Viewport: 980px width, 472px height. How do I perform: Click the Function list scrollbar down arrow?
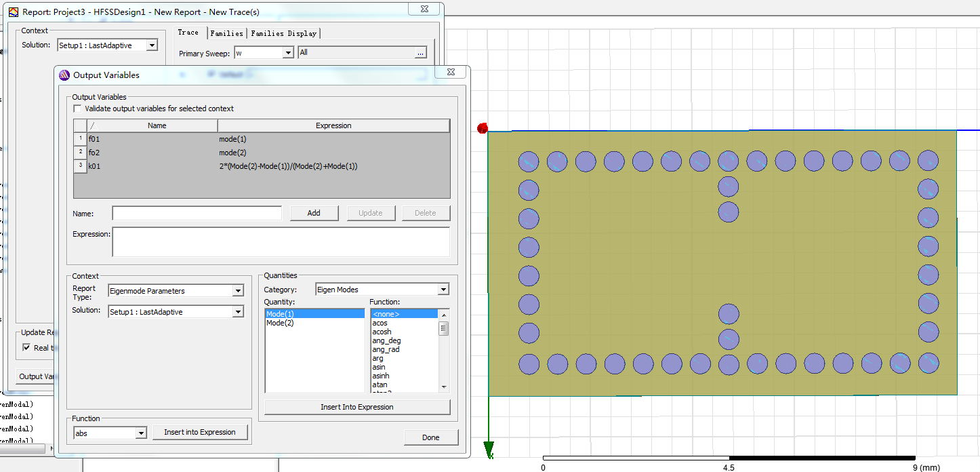coord(444,387)
